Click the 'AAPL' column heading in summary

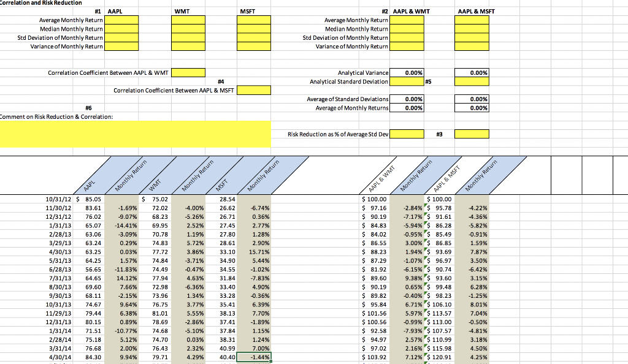pos(115,11)
